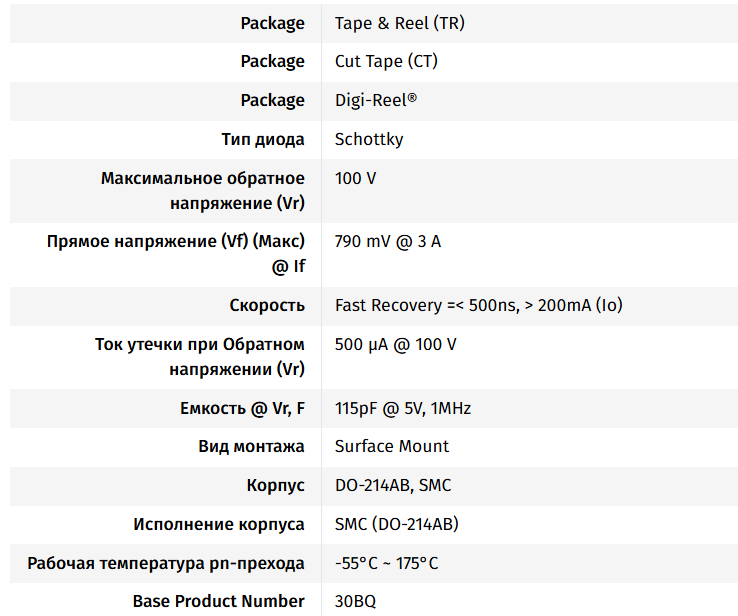Click the 'DO-214AB, SMC' case value

393,485
